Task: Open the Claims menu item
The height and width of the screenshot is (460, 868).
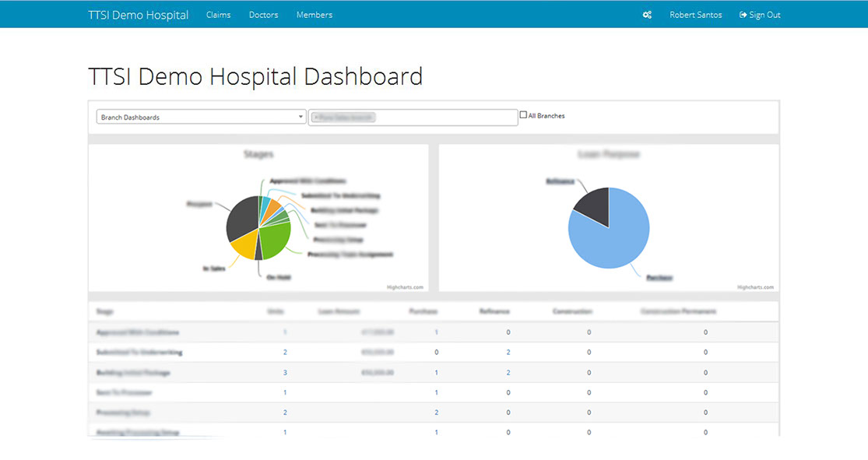Action: (x=218, y=15)
